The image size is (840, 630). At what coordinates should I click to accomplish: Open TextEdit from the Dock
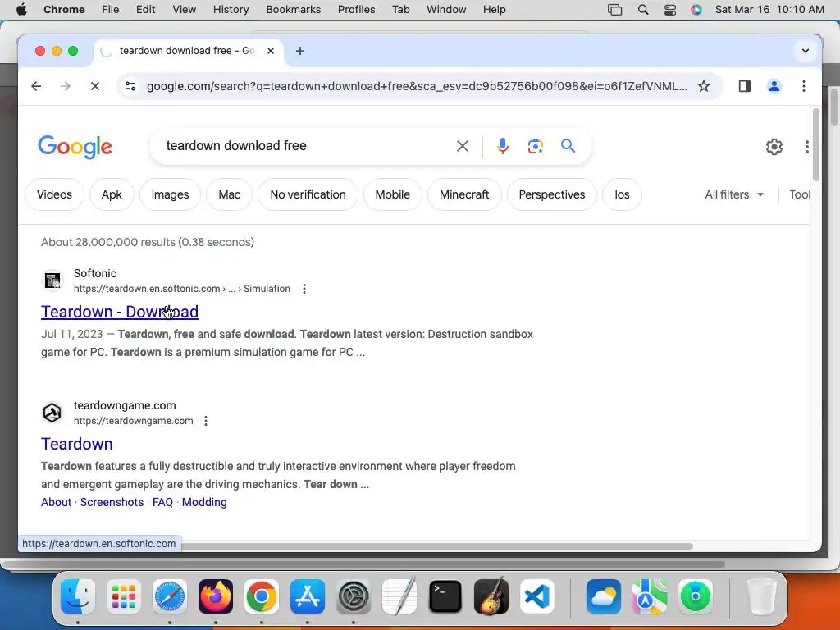(x=399, y=596)
